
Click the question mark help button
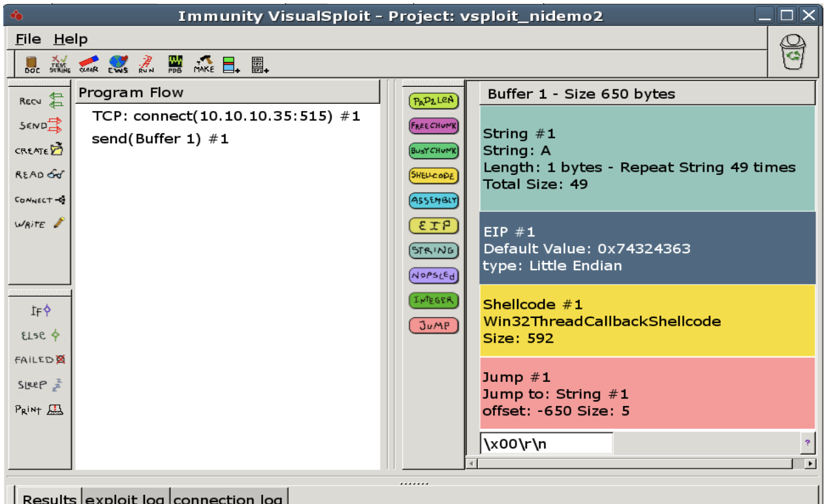click(808, 443)
